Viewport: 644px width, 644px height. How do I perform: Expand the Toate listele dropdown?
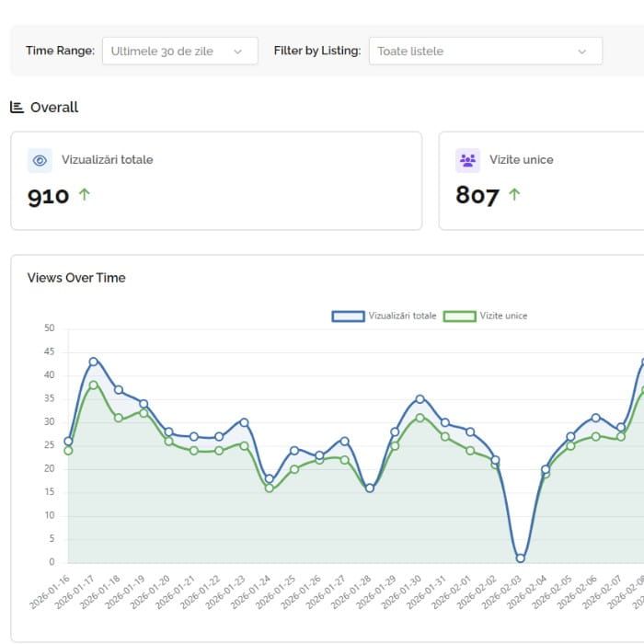pyautogui.click(x=485, y=52)
